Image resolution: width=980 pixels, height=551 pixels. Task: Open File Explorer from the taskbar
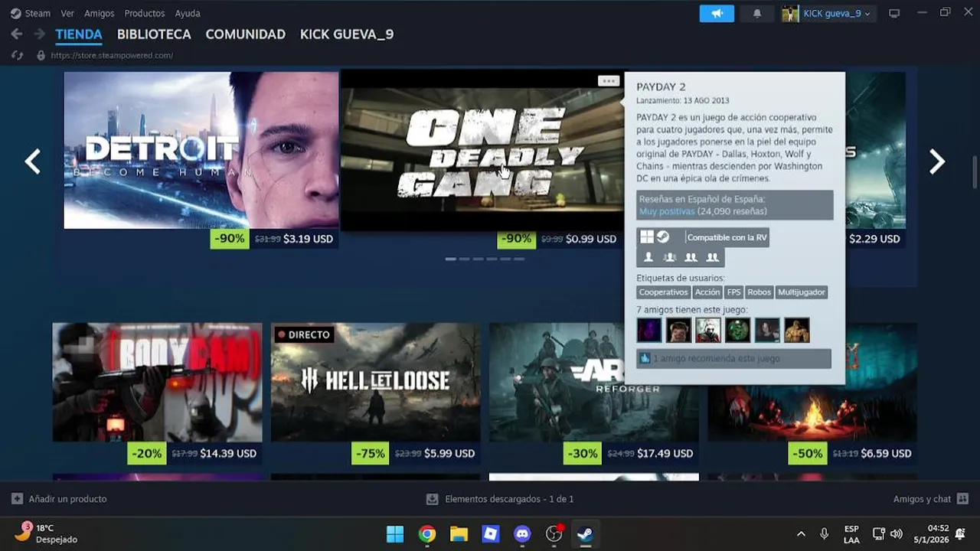point(459,533)
